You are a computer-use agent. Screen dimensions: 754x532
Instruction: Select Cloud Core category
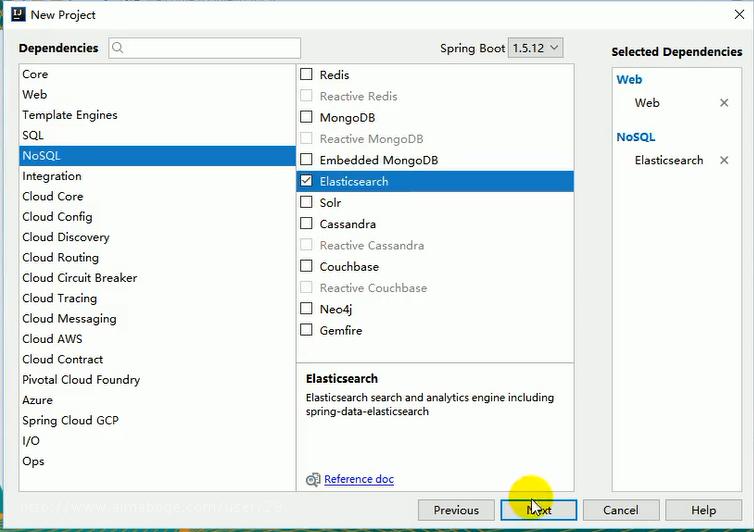(x=157, y=196)
